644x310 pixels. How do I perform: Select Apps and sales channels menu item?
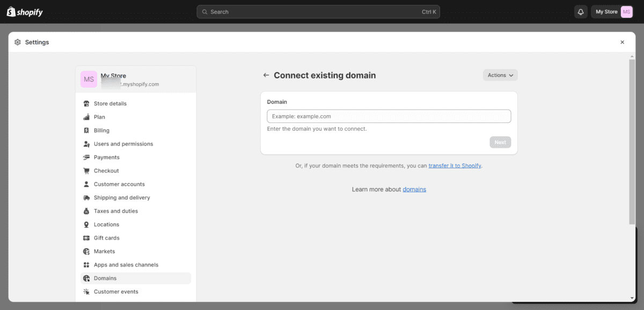(x=126, y=264)
